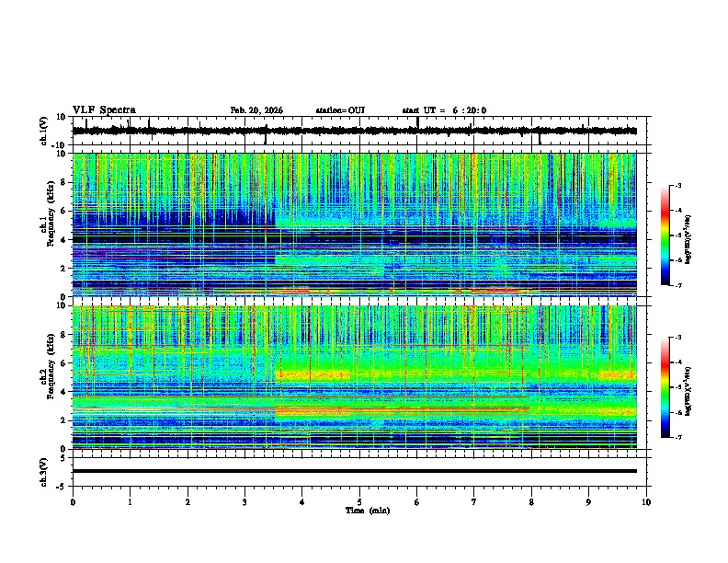Click the log(PSD) label of ch.2 colorbar
The image size is (728, 563).
(688, 391)
